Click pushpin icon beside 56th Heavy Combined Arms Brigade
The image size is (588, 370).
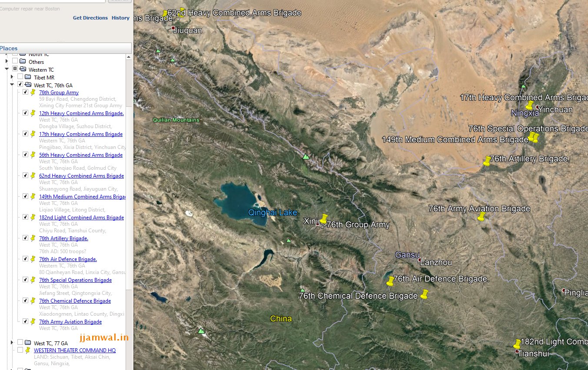pos(33,155)
